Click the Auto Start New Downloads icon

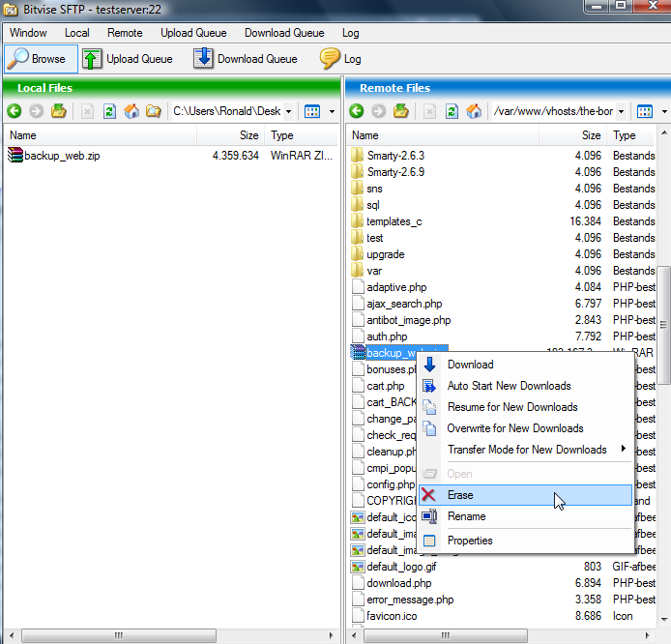point(429,386)
